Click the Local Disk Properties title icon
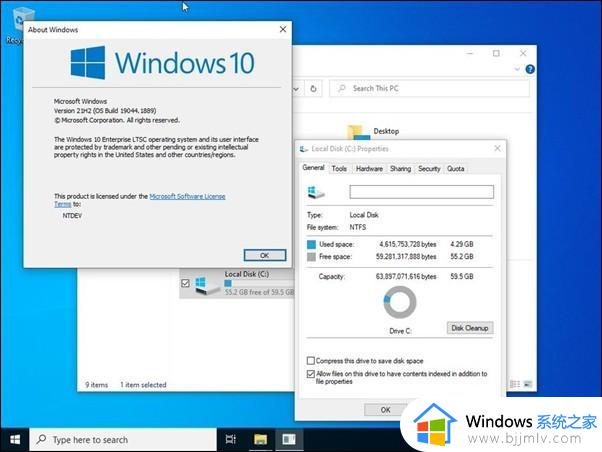The width and height of the screenshot is (602, 452). click(304, 149)
